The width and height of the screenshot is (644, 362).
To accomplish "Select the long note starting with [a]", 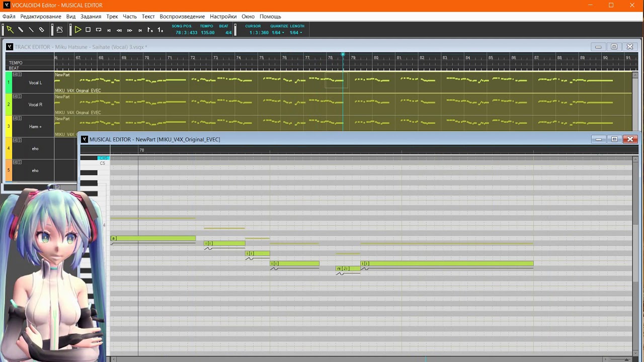I will [x=153, y=238].
